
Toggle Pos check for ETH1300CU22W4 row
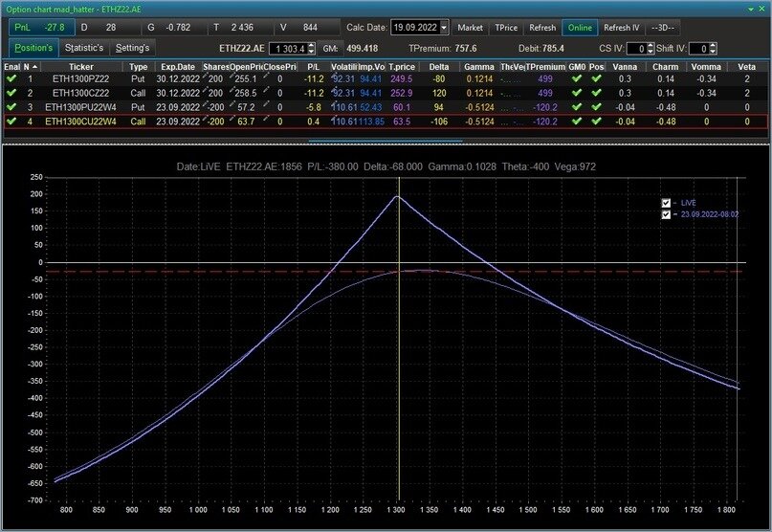coord(596,122)
